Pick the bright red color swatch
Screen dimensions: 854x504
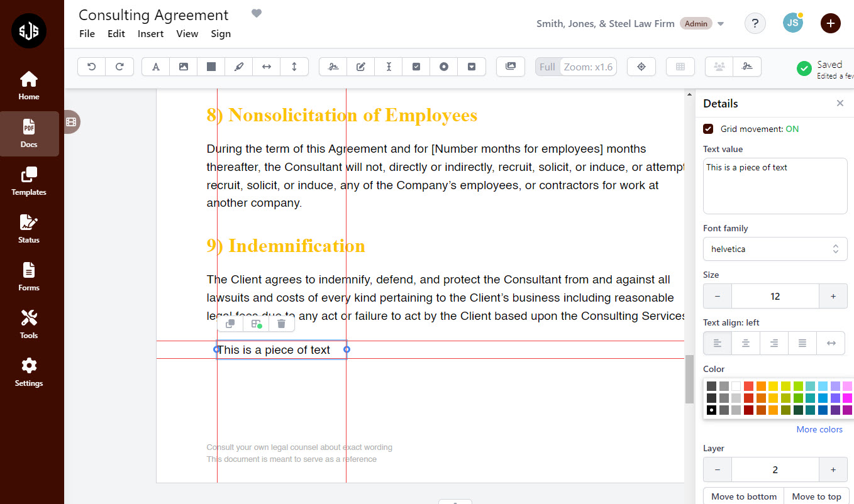(748, 386)
